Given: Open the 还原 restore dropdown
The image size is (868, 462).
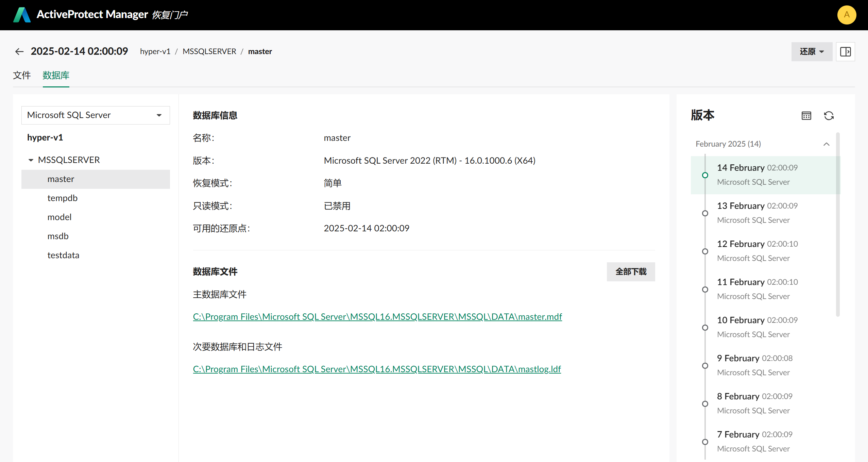Looking at the screenshot, I should [x=812, y=52].
